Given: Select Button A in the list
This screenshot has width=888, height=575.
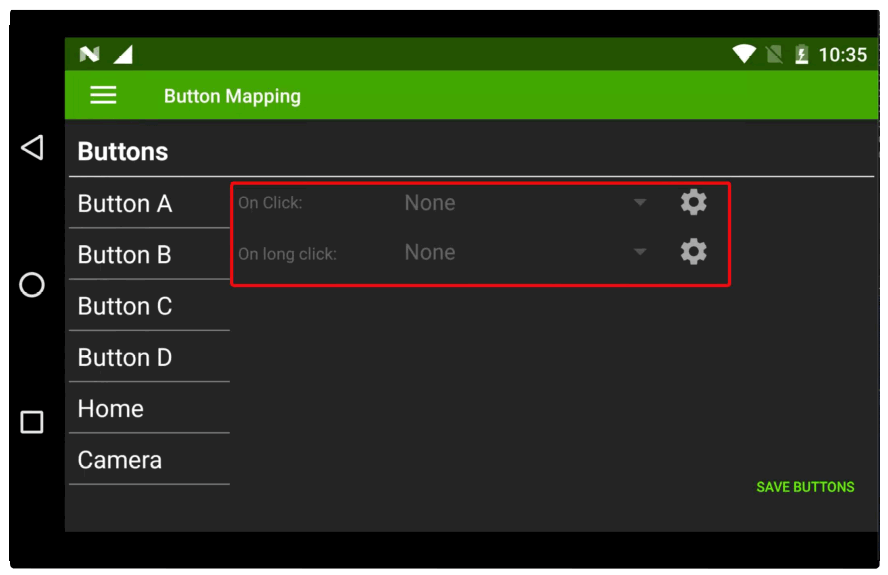Looking at the screenshot, I should (x=150, y=203).
